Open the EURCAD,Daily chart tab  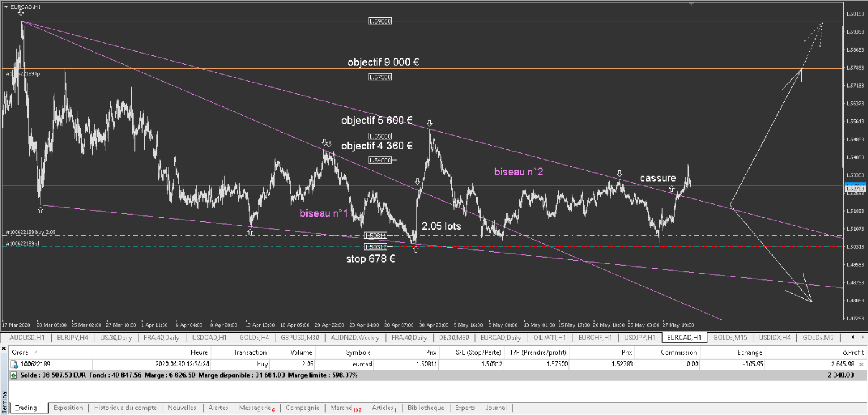pyautogui.click(x=501, y=337)
